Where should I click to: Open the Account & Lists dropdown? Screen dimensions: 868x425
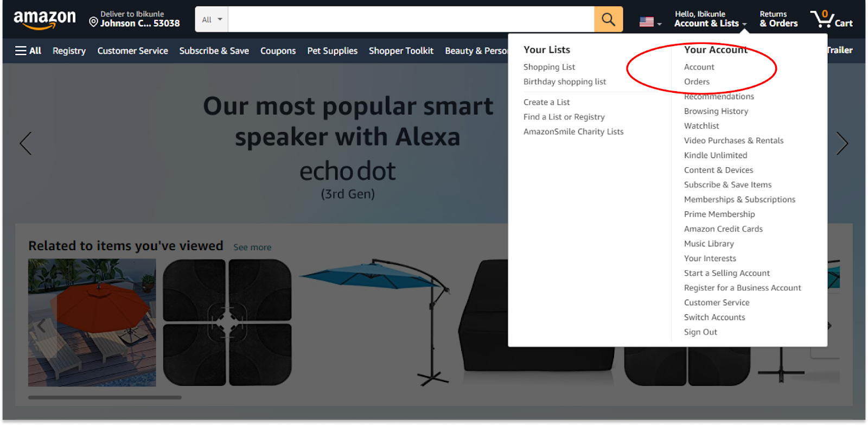pyautogui.click(x=710, y=19)
